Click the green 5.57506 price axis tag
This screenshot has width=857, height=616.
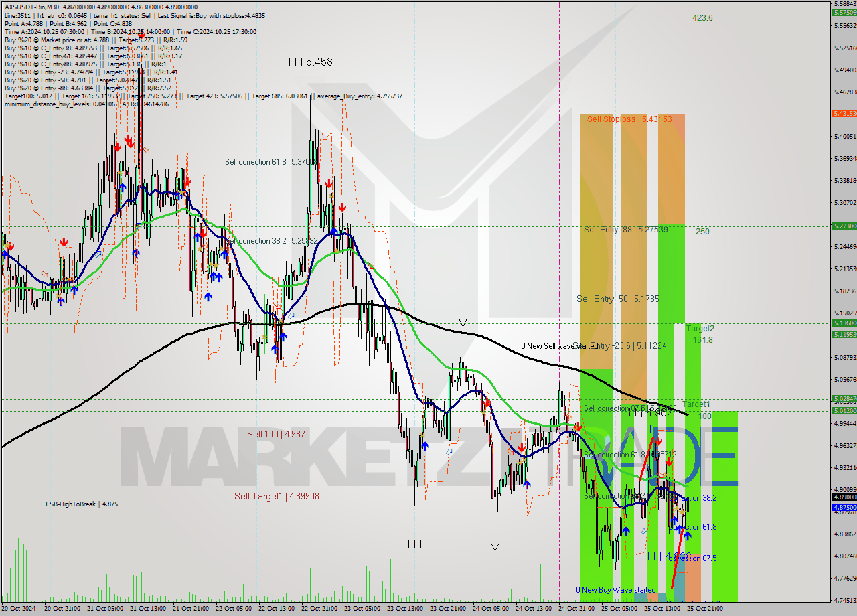pos(843,12)
